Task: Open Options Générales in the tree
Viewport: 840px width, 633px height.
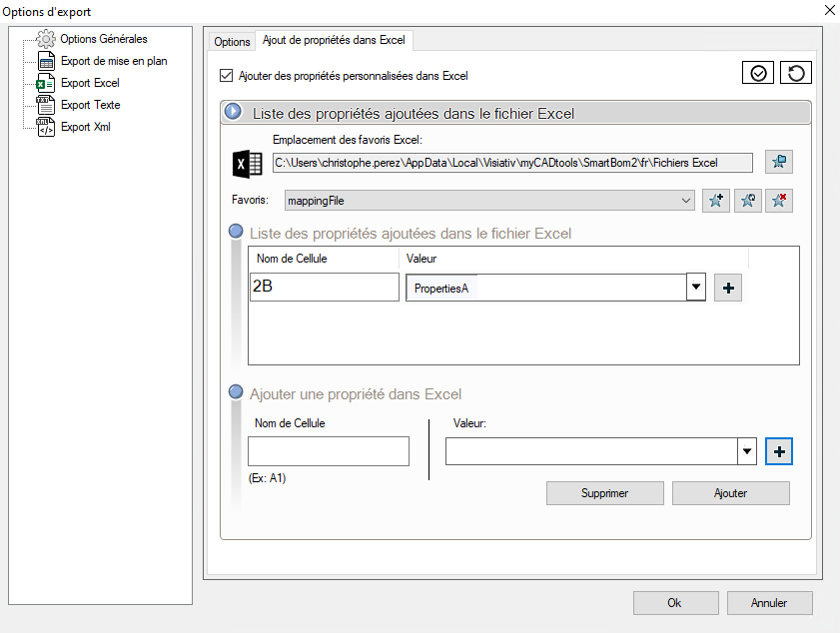Action: [x=103, y=39]
